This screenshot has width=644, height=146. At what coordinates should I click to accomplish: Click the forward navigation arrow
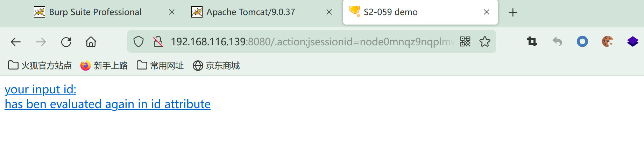click(41, 42)
